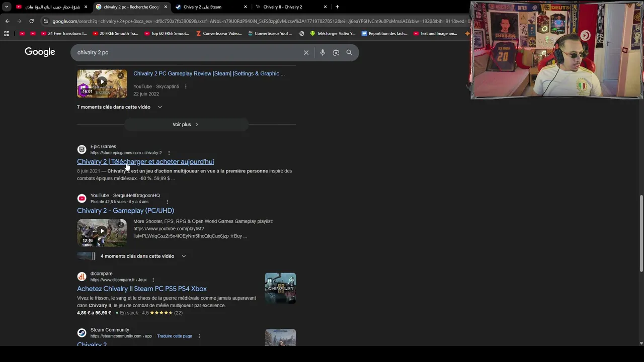Open three-dot menu for dlcompare result
The width and height of the screenshot is (644, 362).
[x=153, y=280]
